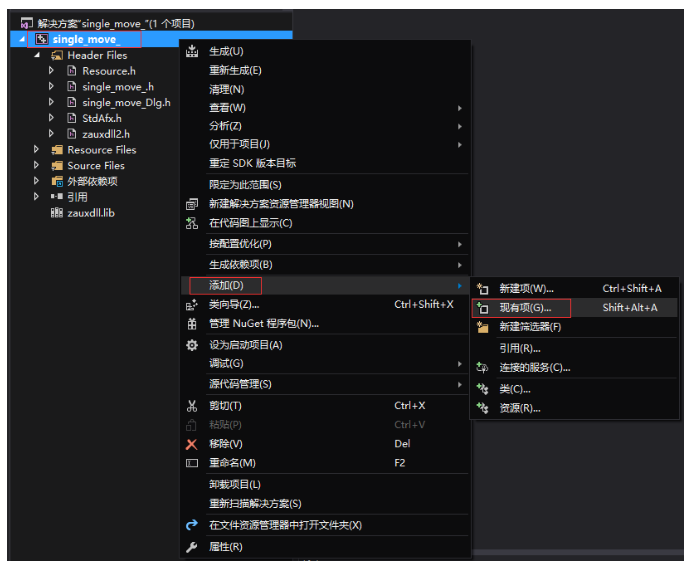Image resolution: width=694 pixels, height=571 pixels.
Task: Click the Add Resource (资源) icon
Action: (482, 408)
